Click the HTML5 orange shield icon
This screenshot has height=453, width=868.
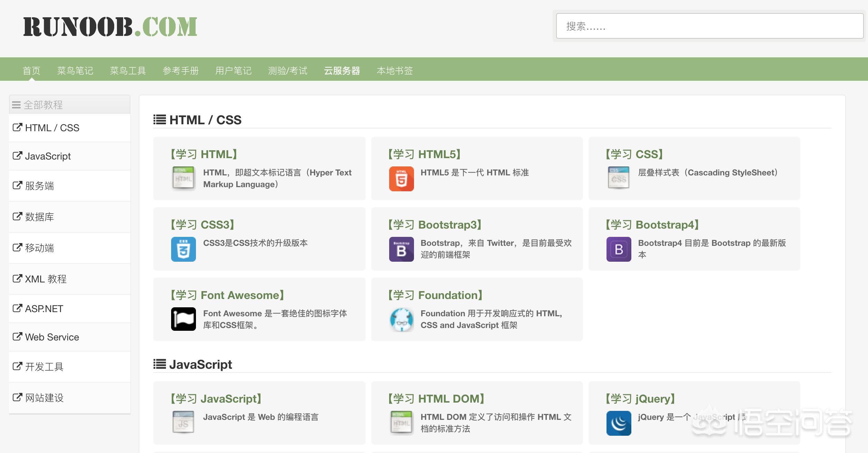[x=401, y=179]
